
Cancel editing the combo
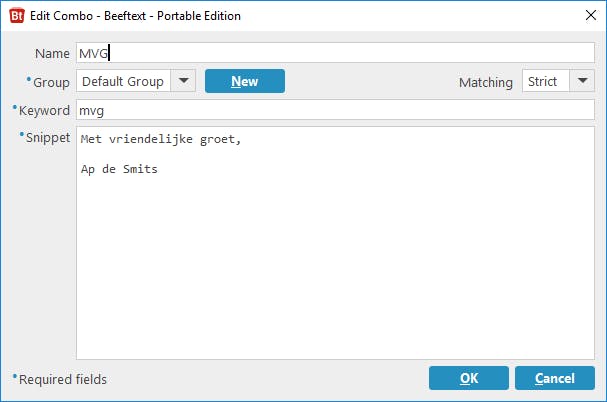[x=555, y=378]
